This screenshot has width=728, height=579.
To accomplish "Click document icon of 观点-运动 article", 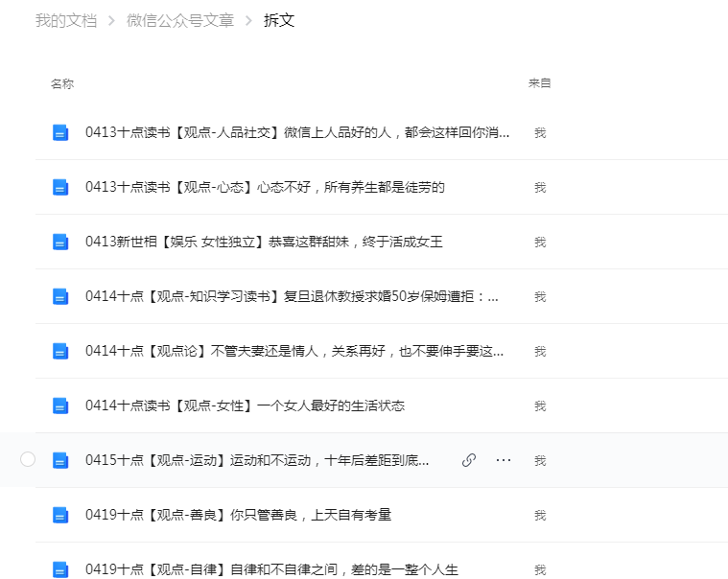I will (60, 461).
